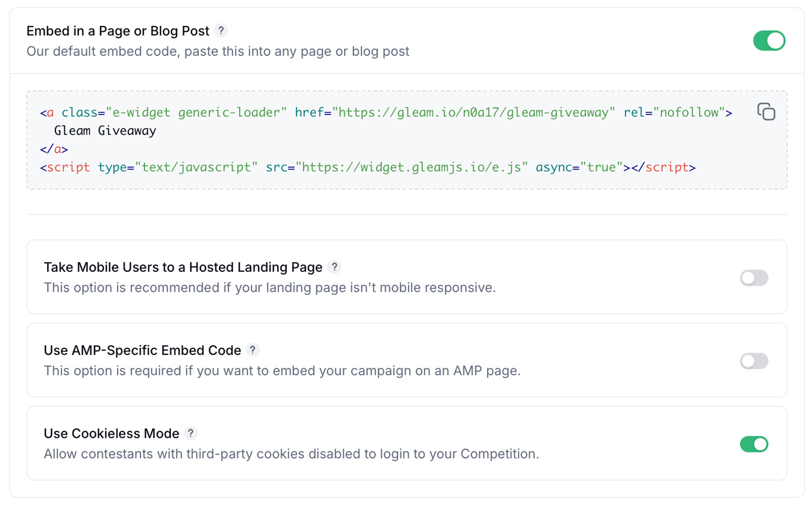812x505 pixels.
Task: Click the async="true" attribute in code
Action: point(579,167)
